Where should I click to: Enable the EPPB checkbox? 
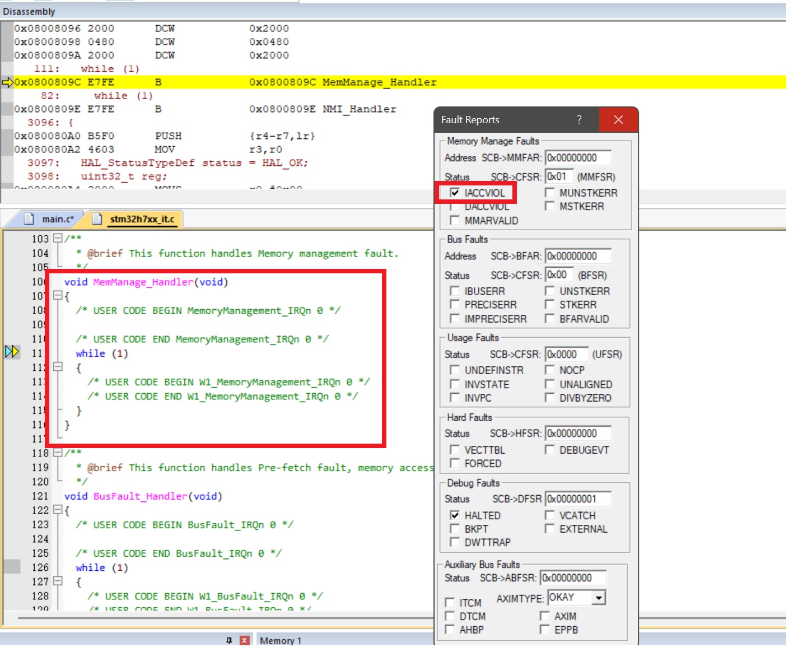[x=545, y=630]
